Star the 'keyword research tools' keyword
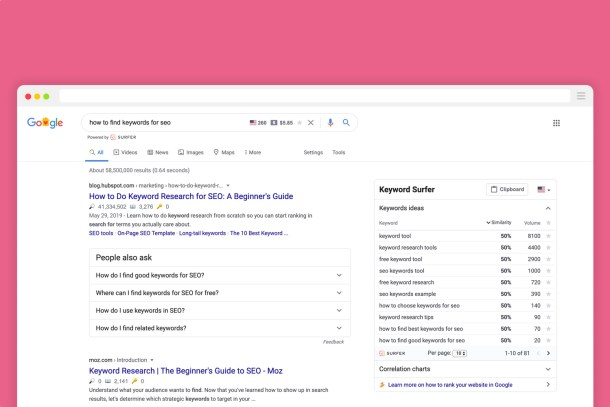Screen dimensions: 610x407 pos(549,247)
